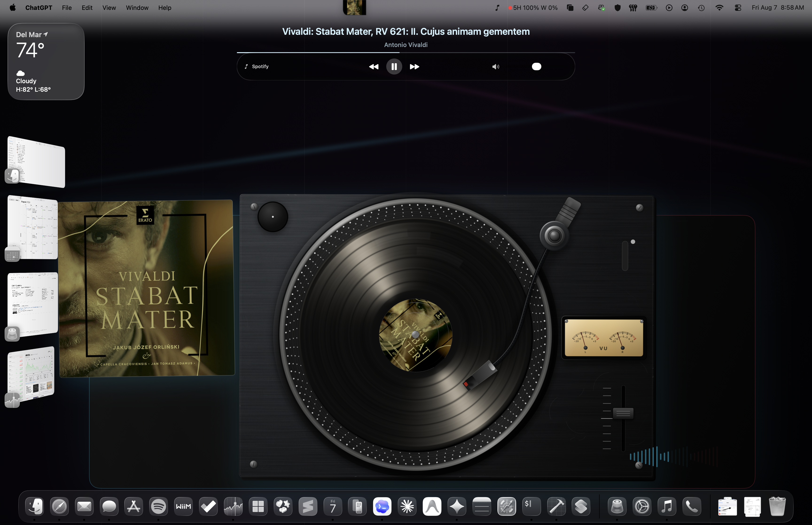812x525 pixels.
Task: Open Messages from the Dock
Action: tap(109, 507)
